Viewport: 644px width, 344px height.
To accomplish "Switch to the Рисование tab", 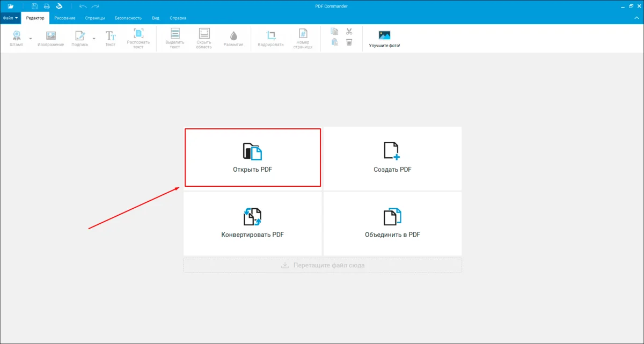I will tap(64, 18).
